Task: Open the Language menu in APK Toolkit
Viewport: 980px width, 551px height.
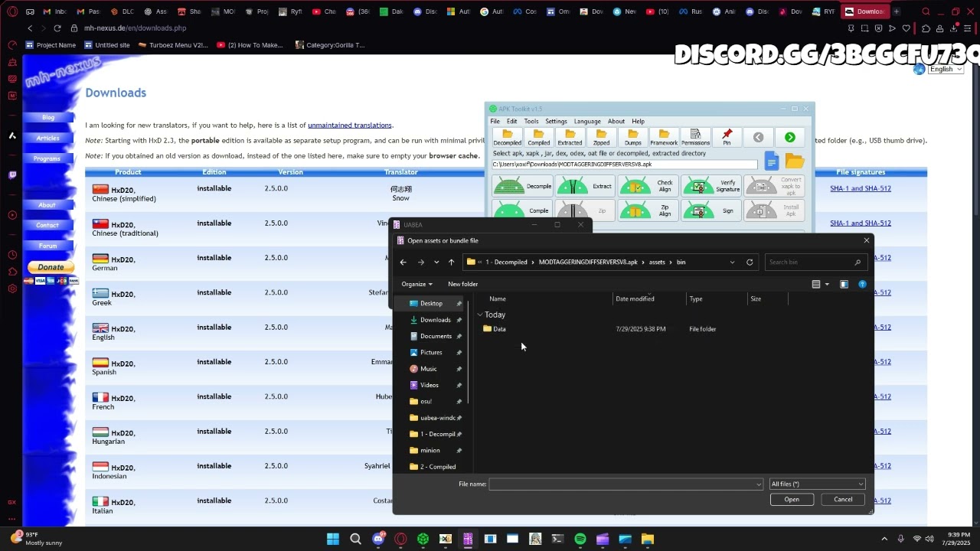Action: (587, 121)
